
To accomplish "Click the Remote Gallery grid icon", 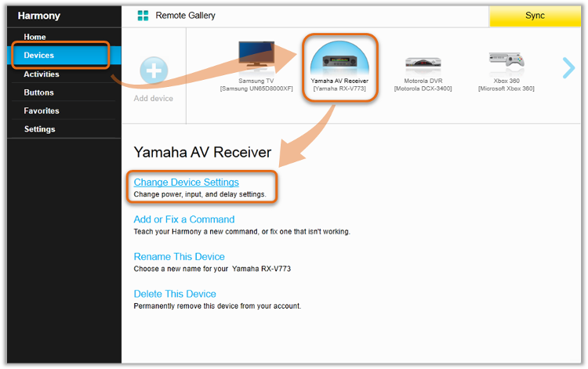I will 143,16.
